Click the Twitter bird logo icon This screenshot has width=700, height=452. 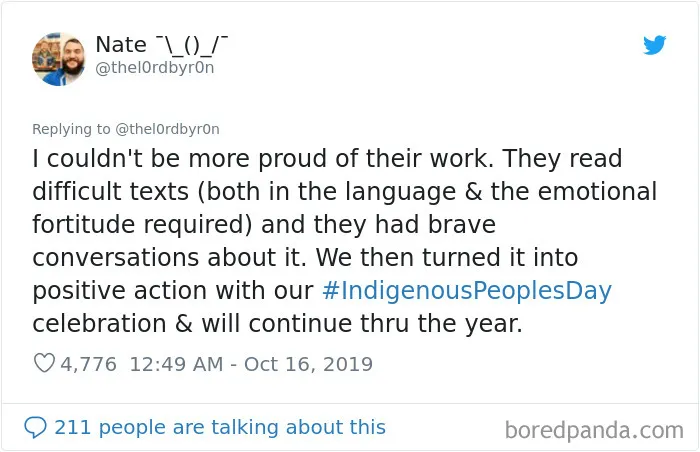654,45
